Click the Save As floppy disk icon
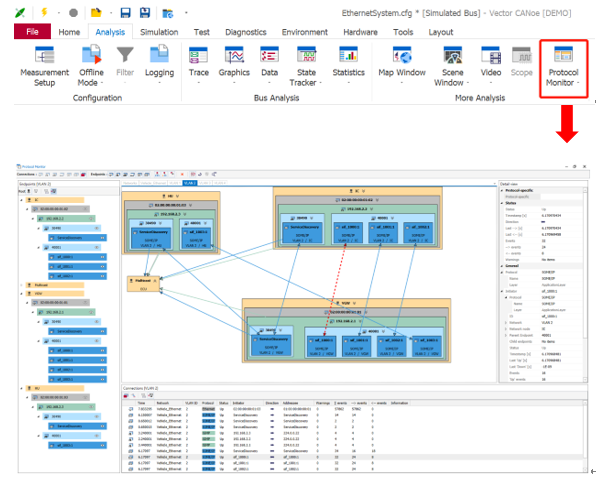This screenshot has width=596, height=482. (x=145, y=13)
